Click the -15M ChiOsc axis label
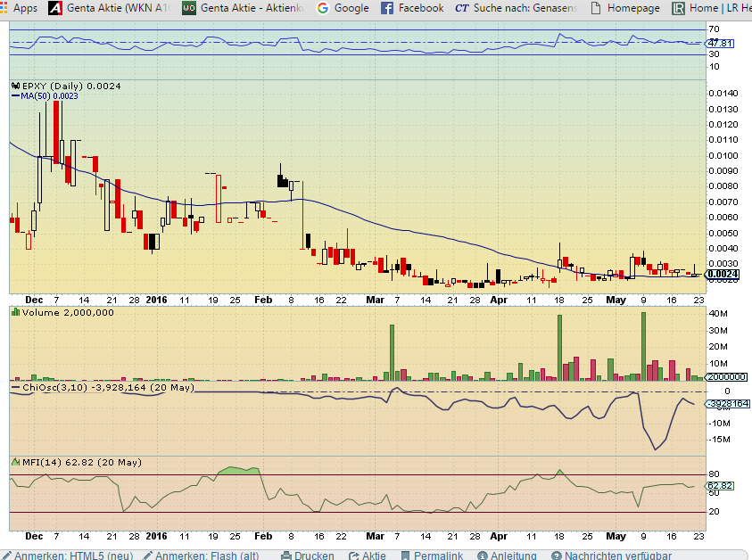752x560 pixels. [719, 440]
